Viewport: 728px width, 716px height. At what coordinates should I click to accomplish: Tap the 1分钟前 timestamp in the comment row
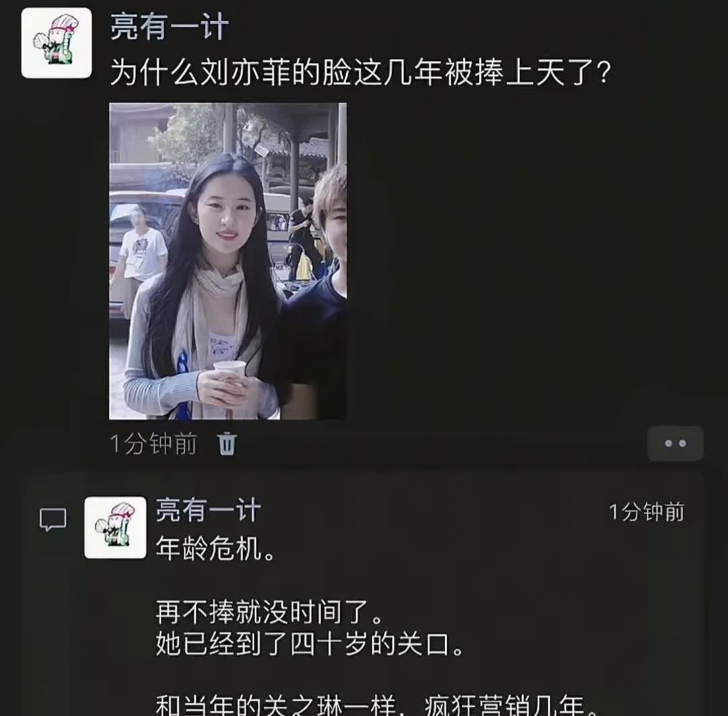646,512
